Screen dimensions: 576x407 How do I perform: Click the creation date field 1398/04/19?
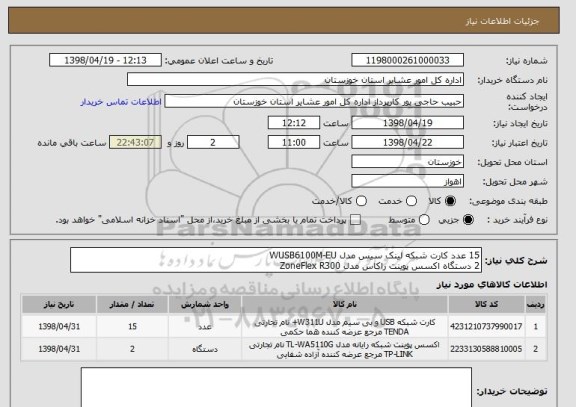407,123
